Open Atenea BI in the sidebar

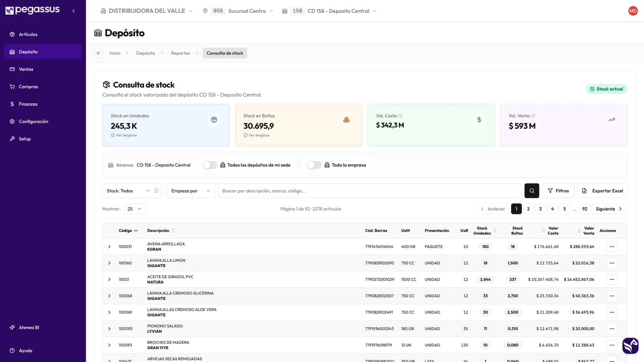coord(43,327)
